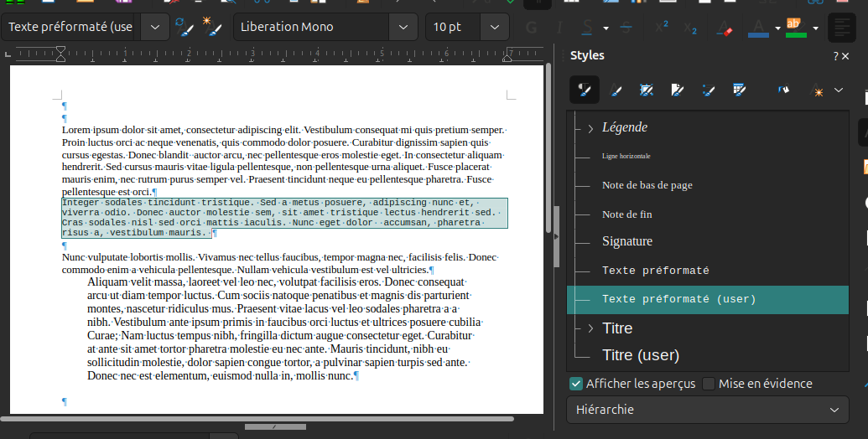Open the font name dropdown arrow

pyautogui.click(x=403, y=27)
